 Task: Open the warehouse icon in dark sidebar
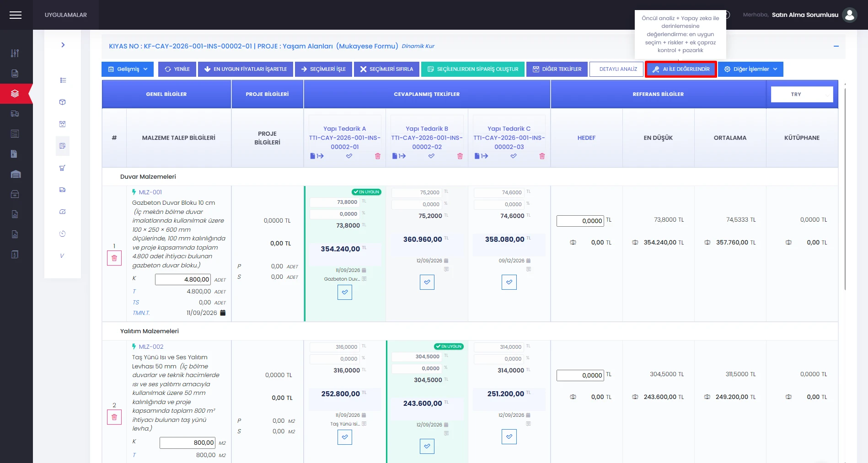[x=16, y=174]
